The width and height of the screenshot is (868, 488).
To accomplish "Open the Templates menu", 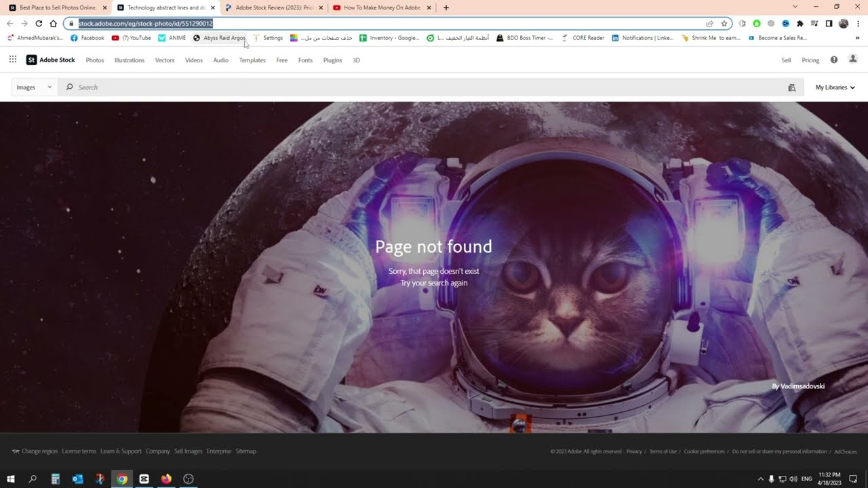I will click(252, 60).
